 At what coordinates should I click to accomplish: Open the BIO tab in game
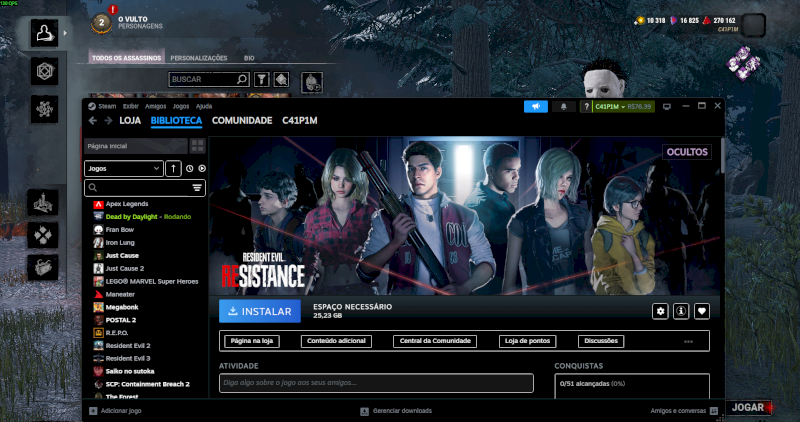(249, 58)
